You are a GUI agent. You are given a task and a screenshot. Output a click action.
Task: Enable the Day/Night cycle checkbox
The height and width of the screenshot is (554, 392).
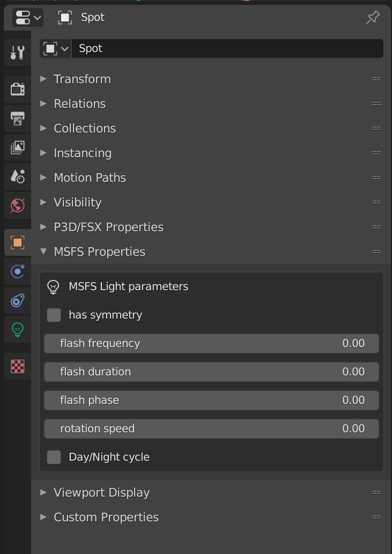54,457
